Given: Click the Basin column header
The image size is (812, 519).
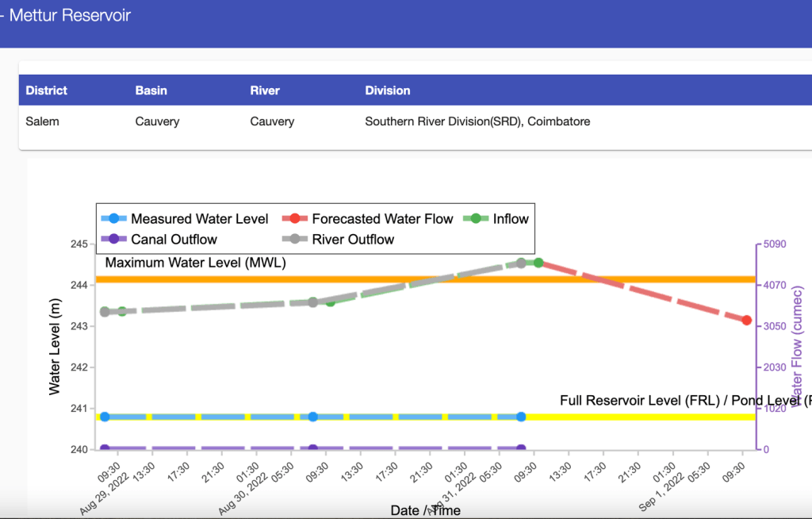Looking at the screenshot, I should click(x=151, y=90).
